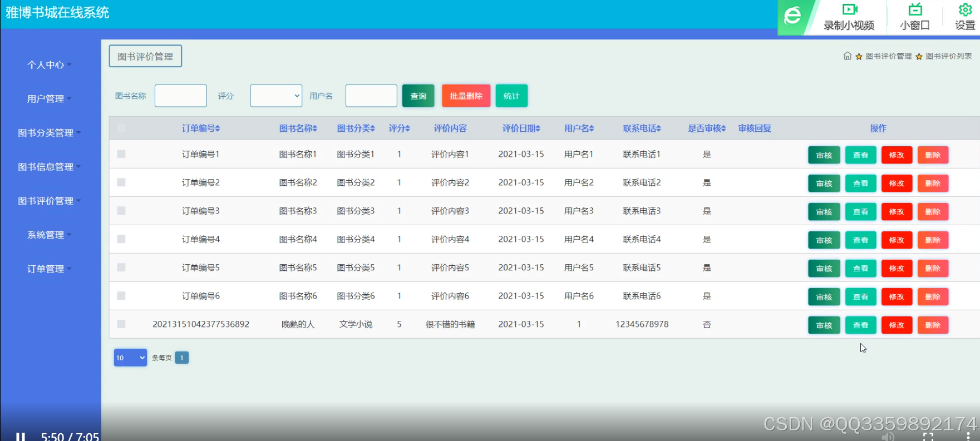
Task: Click the 图书名称 search input field
Action: (x=181, y=96)
